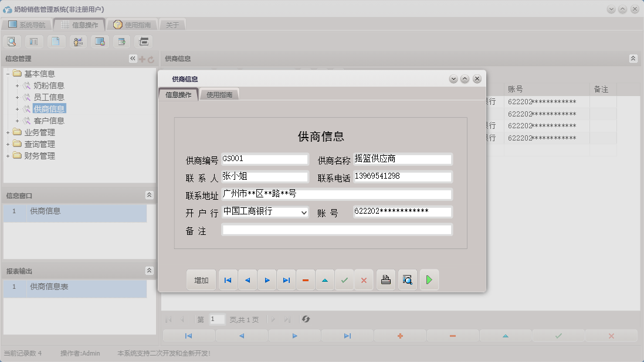This screenshot has height=362, width=644.
Task: Switch to the 使用指南 tab in the dialog
Action: [220, 93]
